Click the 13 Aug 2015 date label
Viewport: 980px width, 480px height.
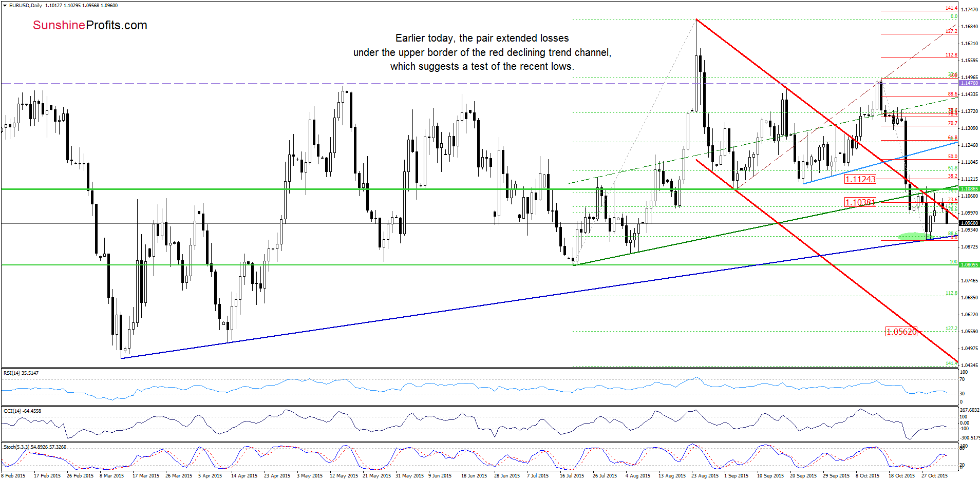click(x=672, y=476)
